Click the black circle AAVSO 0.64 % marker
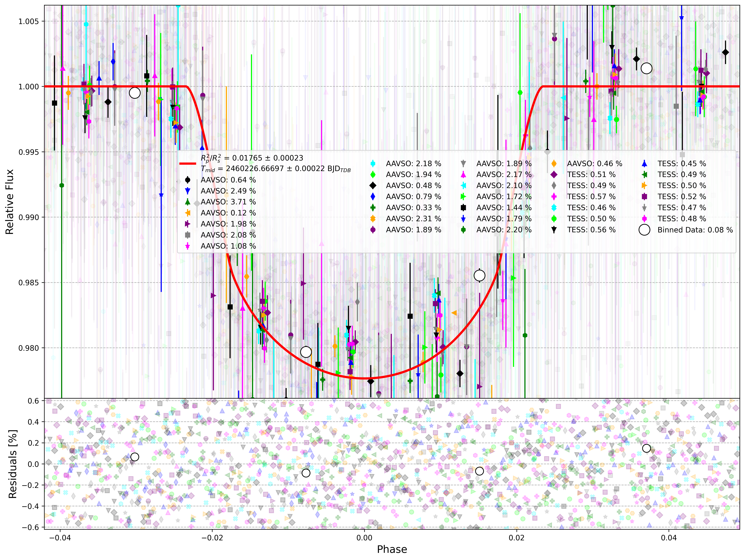The width and height of the screenshot is (745, 560). (x=188, y=180)
